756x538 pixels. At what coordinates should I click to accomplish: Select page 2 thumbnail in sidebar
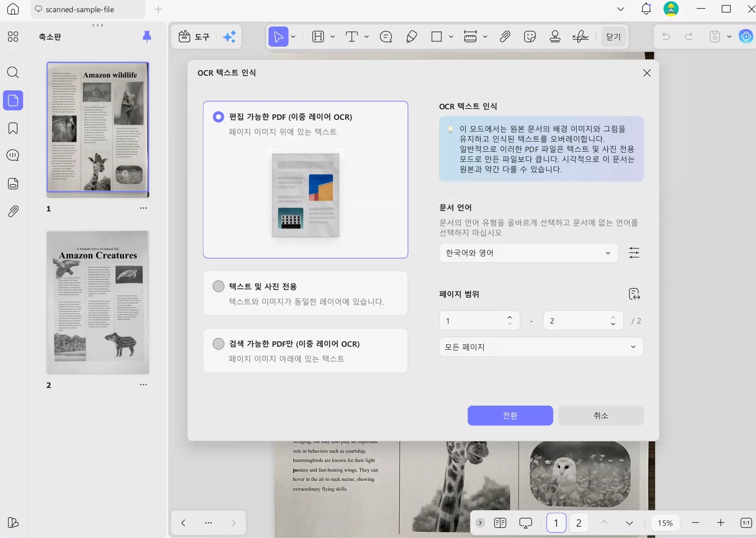[x=97, y=303]
